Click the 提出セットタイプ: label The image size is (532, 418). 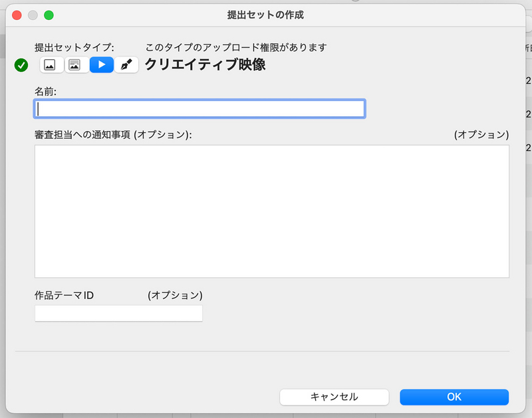coord(74,47)
